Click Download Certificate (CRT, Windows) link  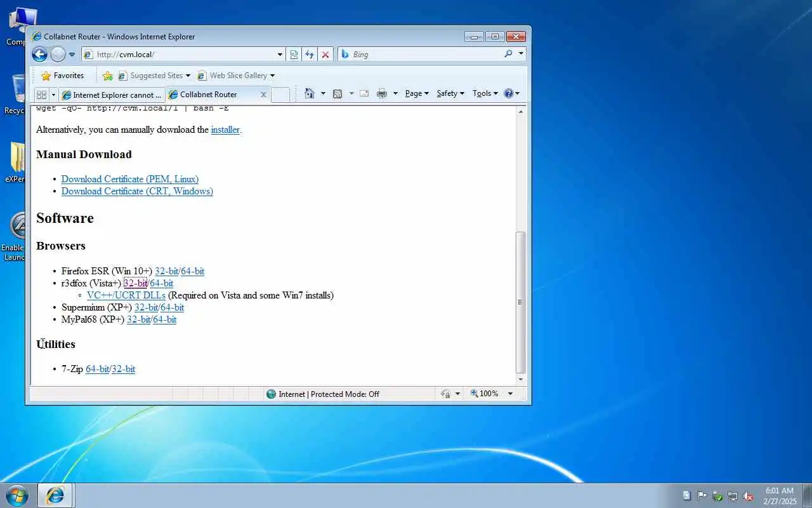click(x=137, y=191)
